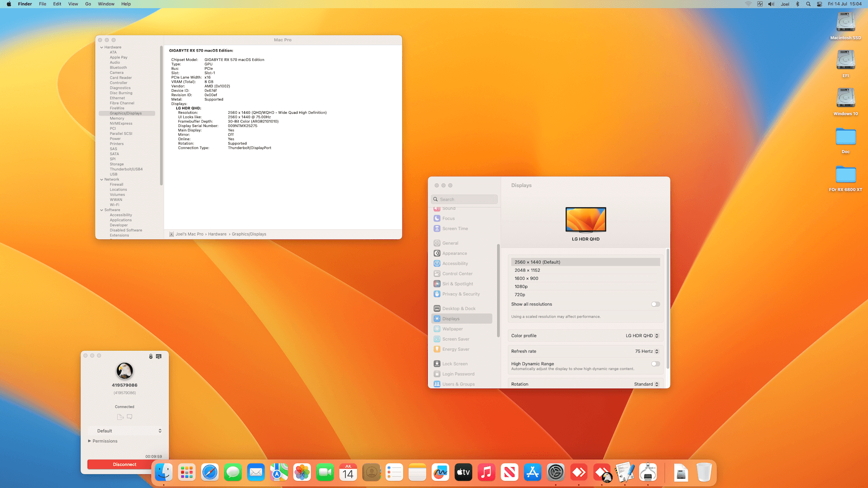Open the Window menu in menu bar
The width and height of the screenshot is (868, 488).
(x=106, y=4)
